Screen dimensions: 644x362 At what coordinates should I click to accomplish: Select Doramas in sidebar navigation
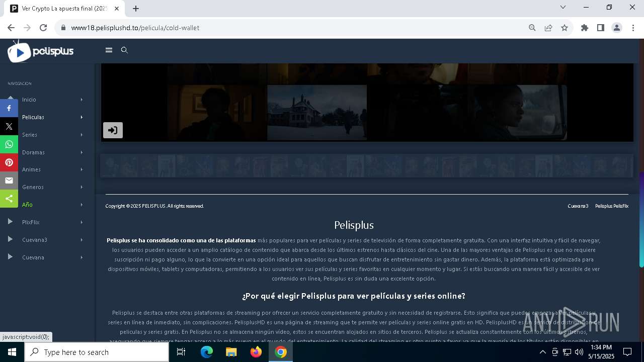33,152
